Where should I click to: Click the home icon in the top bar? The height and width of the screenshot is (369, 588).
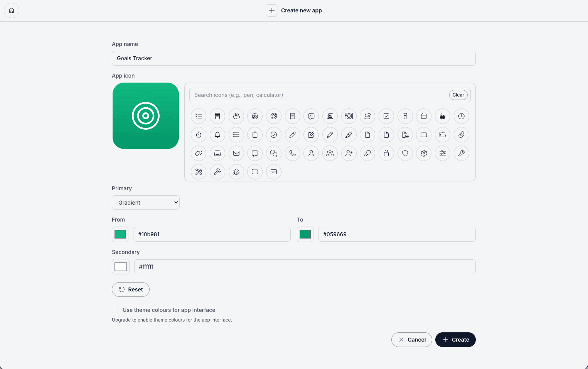click(11, 10)
